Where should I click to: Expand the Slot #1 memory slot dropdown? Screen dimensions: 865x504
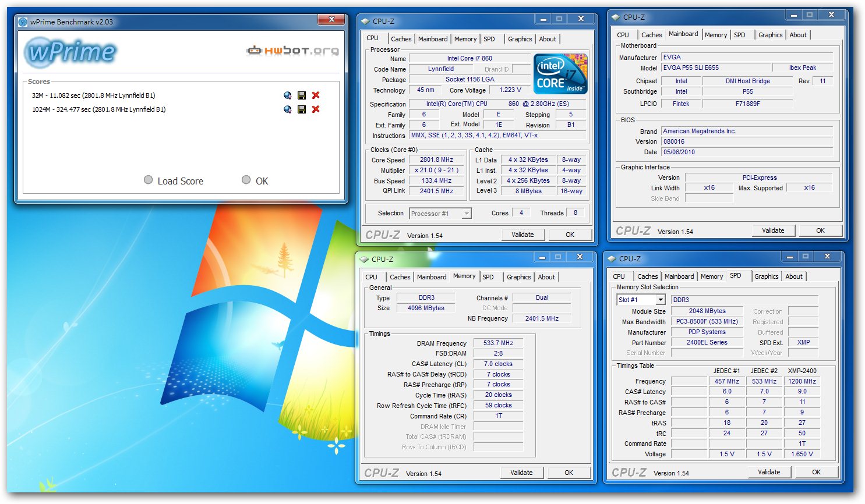click(x=660, y=300)
